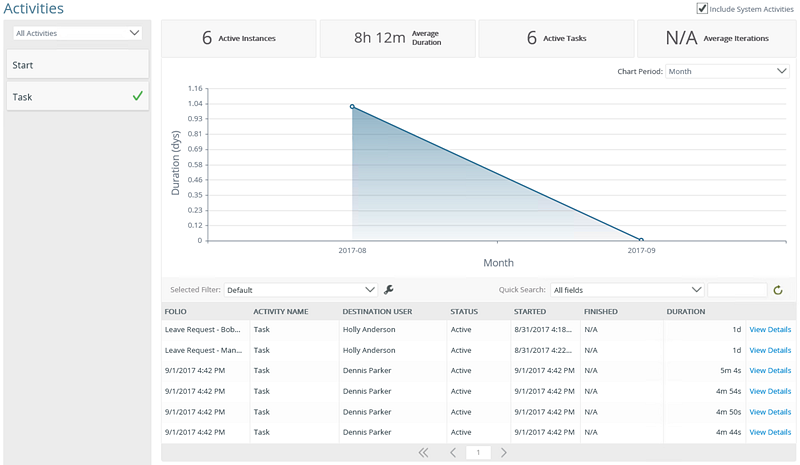View Details for 5m 4s duration row

[770, 370]
